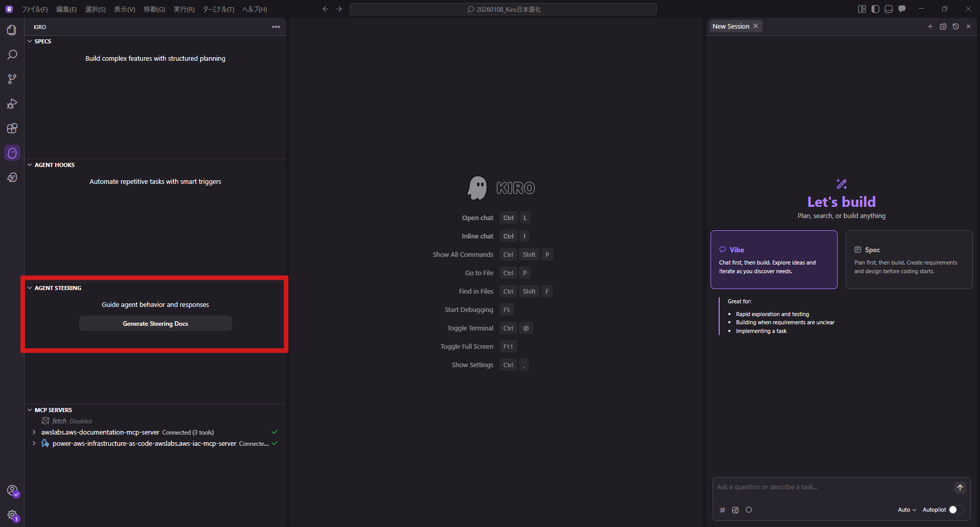Open chat session history icon
Viewport: 980px width, 527px height.
[955, 27]
